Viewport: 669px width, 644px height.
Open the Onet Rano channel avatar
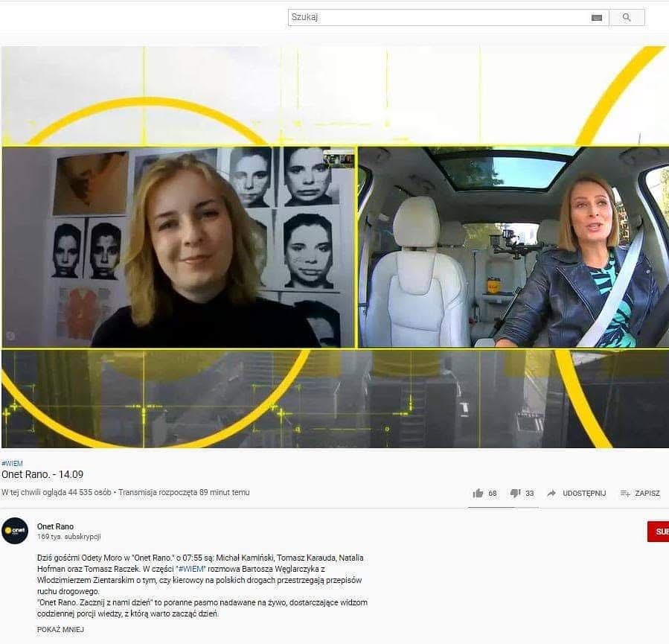[15, 531]
